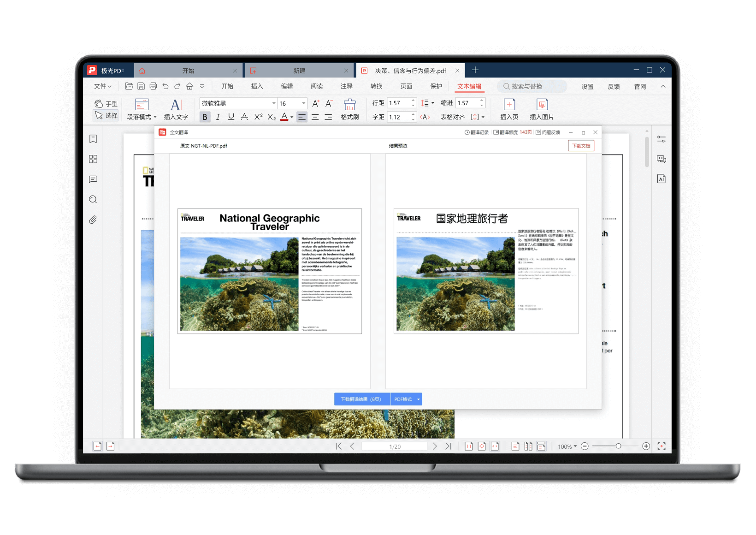Click the red 下载文档 button
Viewport: 756px width, 535px height.
[581, 146]
